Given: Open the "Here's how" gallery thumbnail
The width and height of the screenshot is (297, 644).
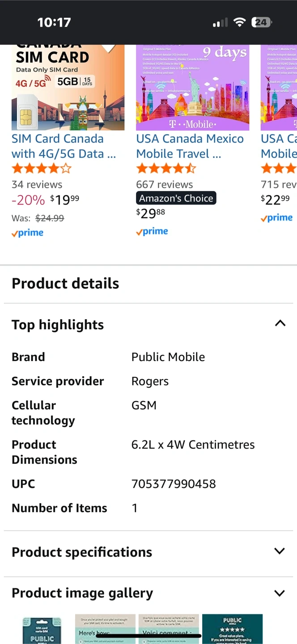Looking at the screenshot, I should (x=105, y=629).
